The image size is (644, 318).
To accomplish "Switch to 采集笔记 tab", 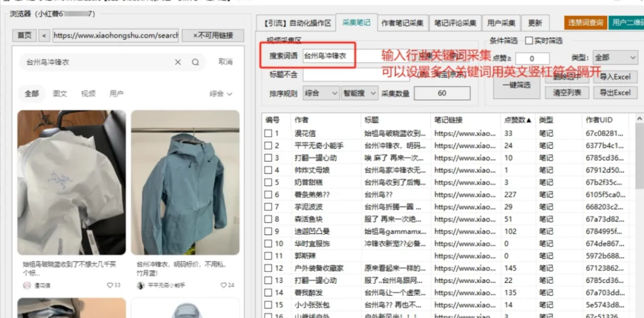I will (357, 22).
